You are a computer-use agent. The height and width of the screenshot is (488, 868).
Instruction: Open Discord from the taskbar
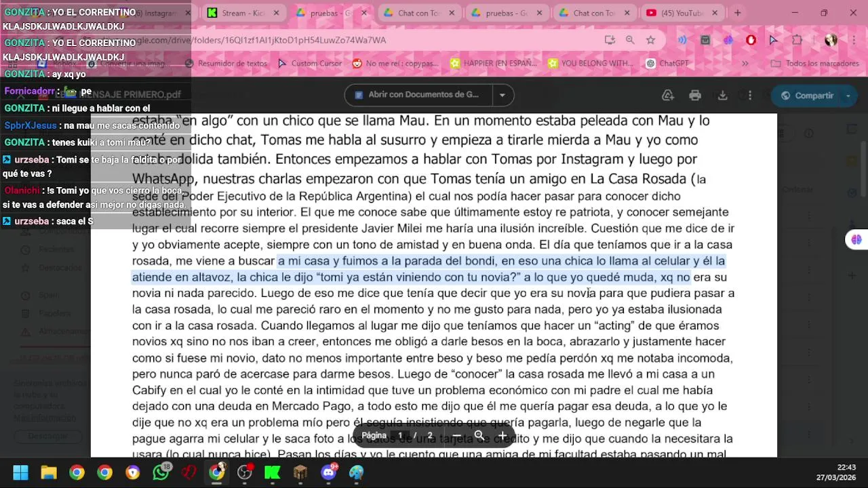pyautogui.click(x=329, y=472)
